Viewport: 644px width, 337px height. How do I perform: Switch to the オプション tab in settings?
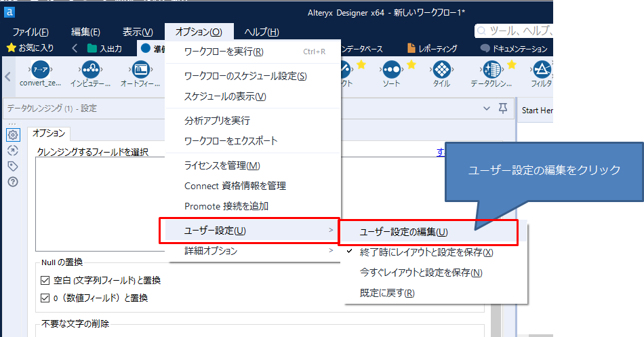[x=49, y=133]
